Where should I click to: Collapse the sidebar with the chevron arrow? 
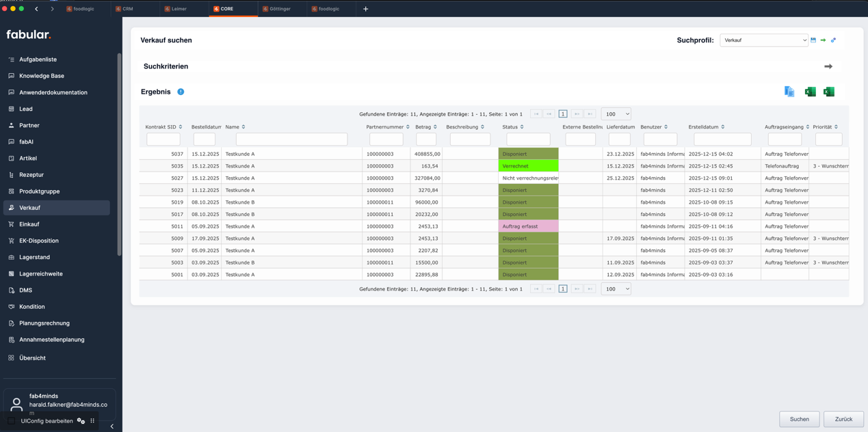click(x=112, y=427)
